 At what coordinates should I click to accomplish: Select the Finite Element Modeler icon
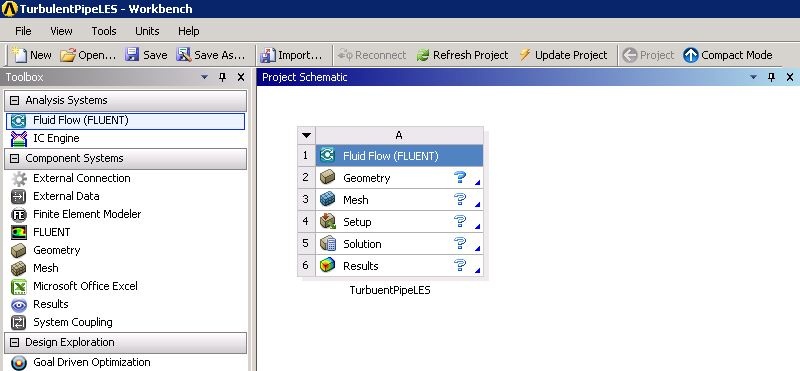pyautogui.click(x=18, y=214)
